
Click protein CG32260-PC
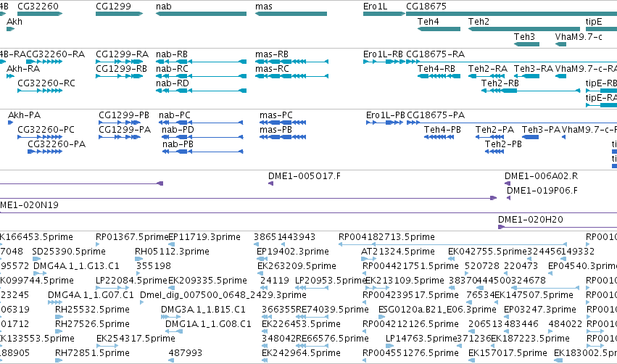click(46, 130)
